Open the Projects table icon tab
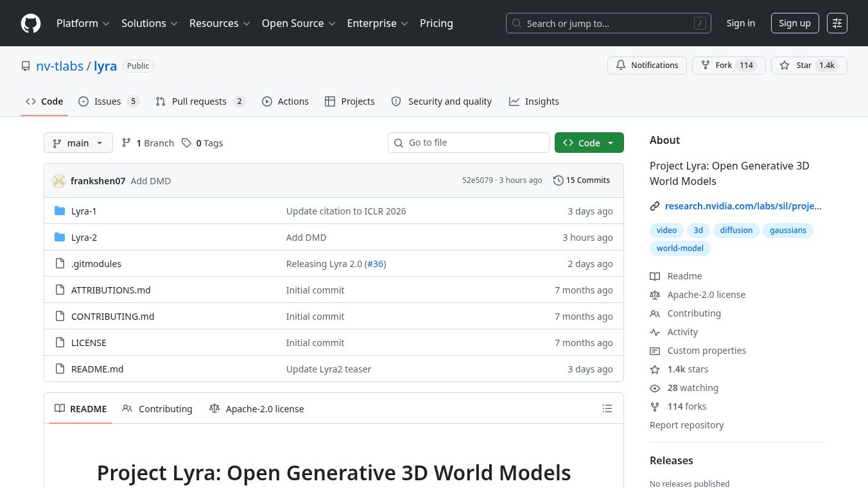 (x=331, y=101)
